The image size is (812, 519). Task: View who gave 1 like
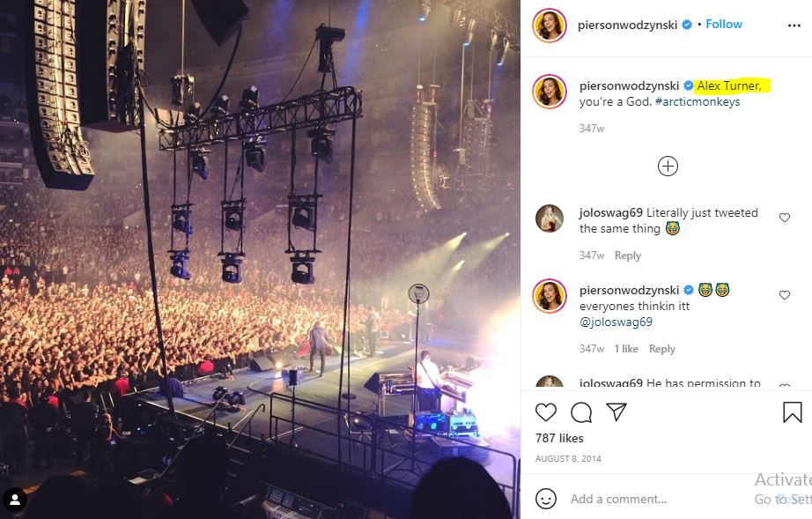pyautogui.click(x=626, y=349)
